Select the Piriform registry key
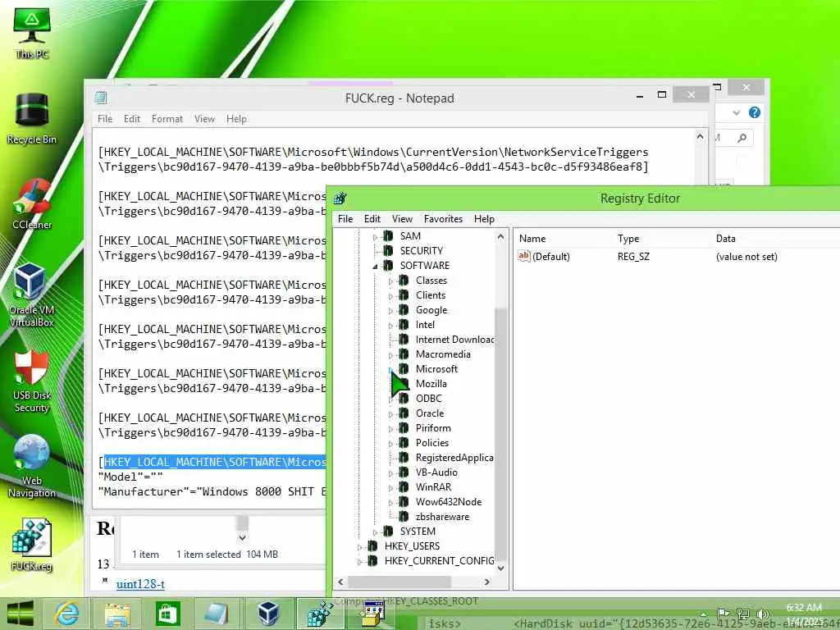Viewport: 840px width, 630px height. 433,428
